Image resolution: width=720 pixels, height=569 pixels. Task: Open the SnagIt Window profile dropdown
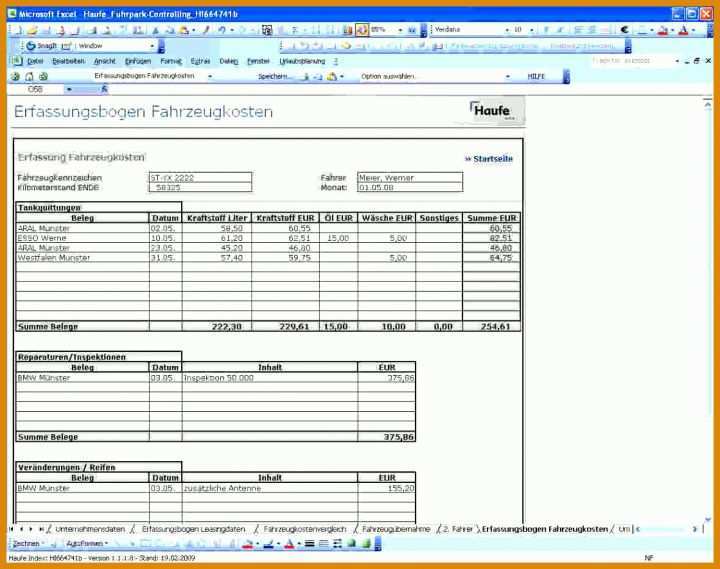[x=152, y=46]
